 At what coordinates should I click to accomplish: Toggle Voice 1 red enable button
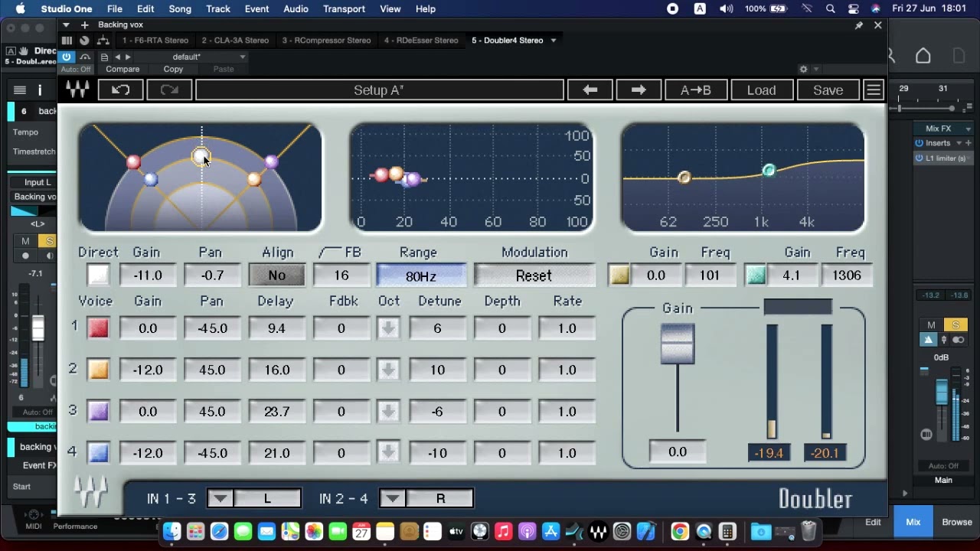98,328
